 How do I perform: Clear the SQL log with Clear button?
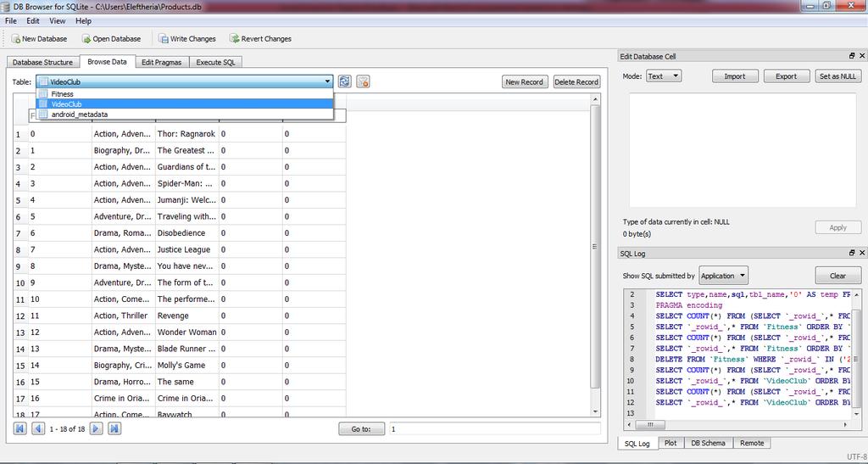coord(838,276)
